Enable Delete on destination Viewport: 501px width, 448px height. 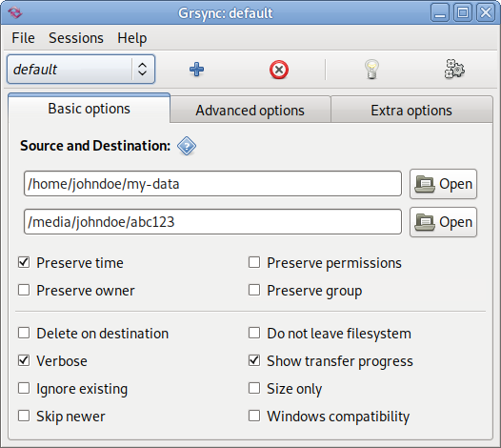[24, 333]
